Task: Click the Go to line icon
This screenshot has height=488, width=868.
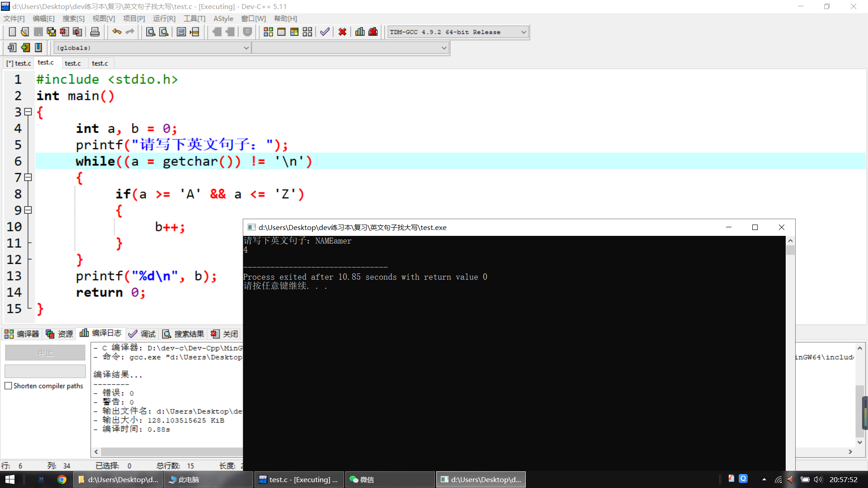Action: [x=194, y=32]
